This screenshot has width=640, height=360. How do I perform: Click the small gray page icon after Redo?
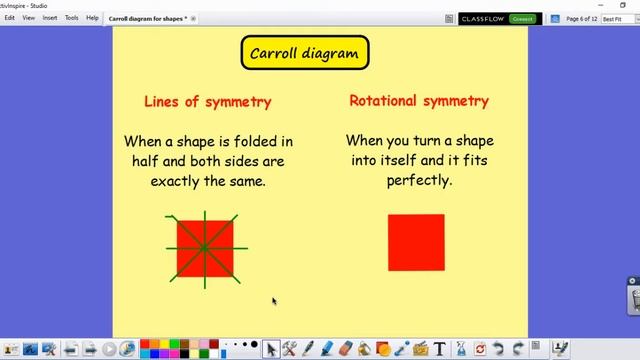(x=536, y=346)
